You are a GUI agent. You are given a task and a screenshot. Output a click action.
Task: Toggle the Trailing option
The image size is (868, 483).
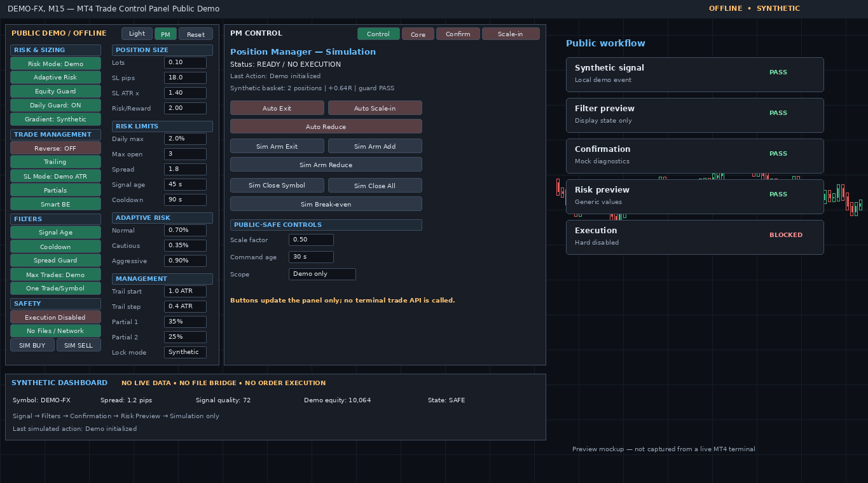coord(56,162)
